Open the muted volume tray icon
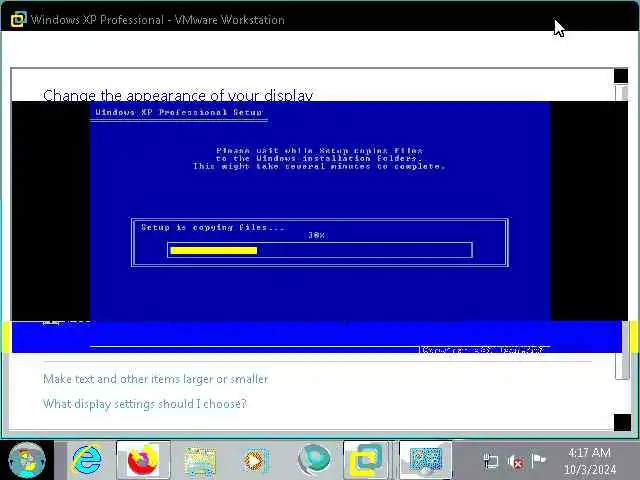 point(515,462)
